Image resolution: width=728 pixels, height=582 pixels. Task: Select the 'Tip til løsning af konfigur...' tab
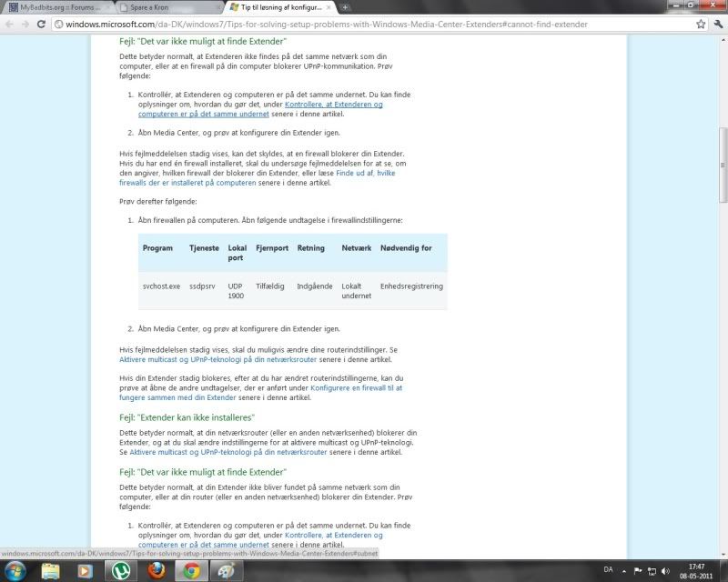(x=281, y=7)
